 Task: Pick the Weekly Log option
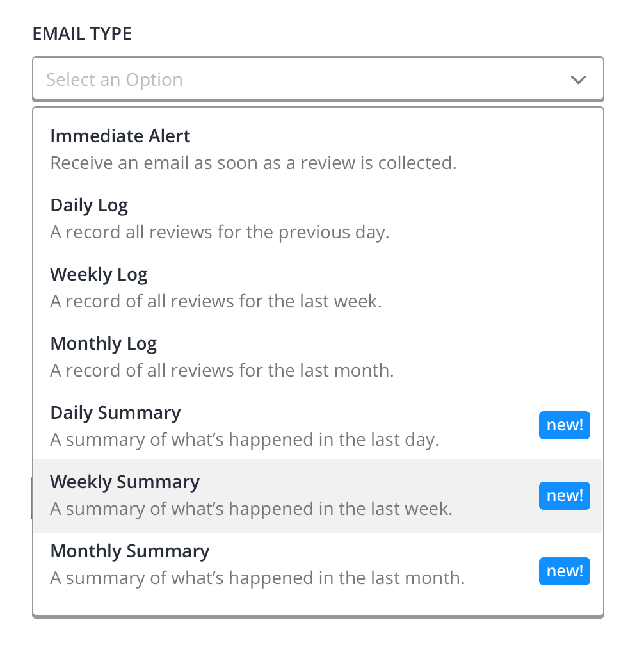(x=318, y=288)
